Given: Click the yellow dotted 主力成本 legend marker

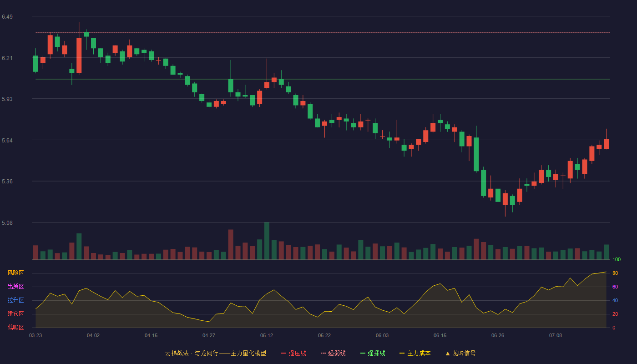Looking at the screenshot, I should [402, 353].
